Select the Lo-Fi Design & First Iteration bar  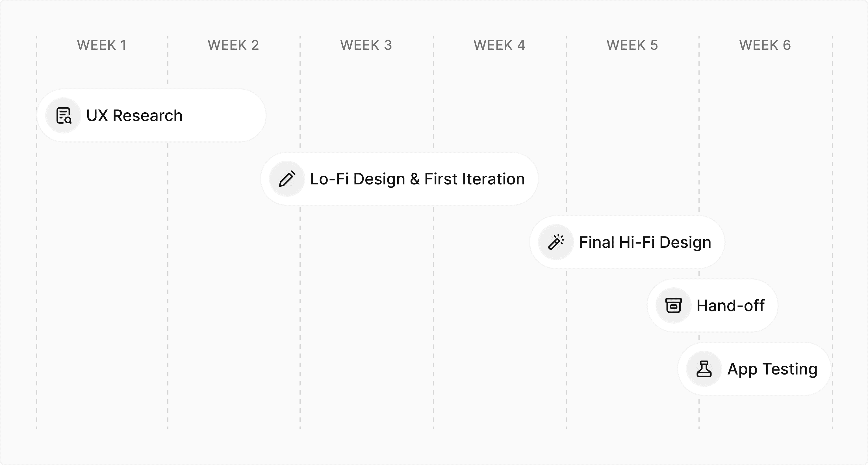point(400,179)
